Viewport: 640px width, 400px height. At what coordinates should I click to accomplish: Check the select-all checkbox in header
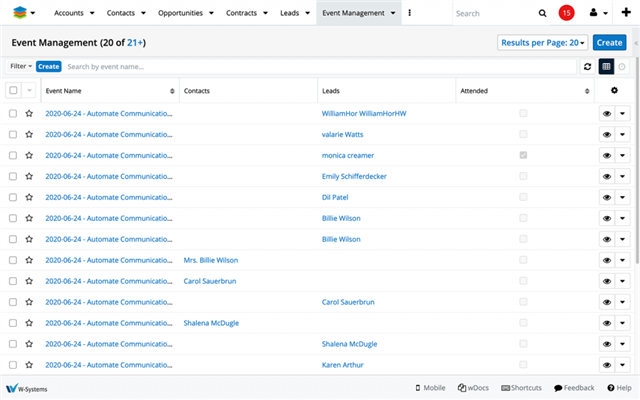[13, 90]
